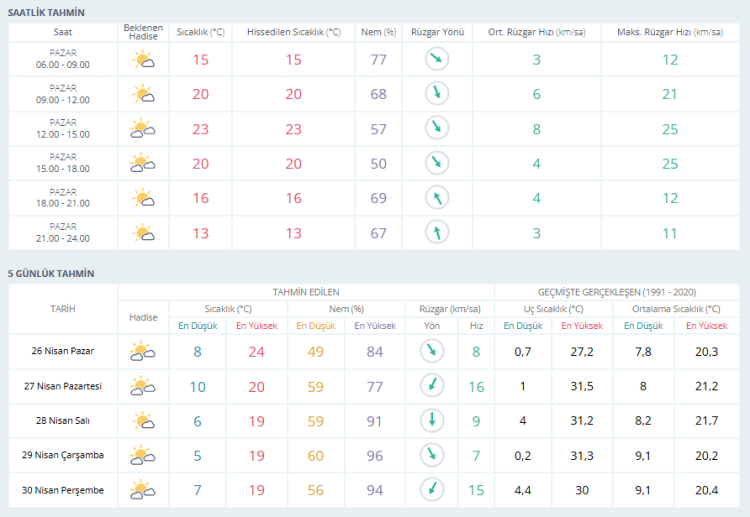Click the weather icon for 15.00-18.00
The height and width of the screenshot is (517, 750).
point(143,164)
